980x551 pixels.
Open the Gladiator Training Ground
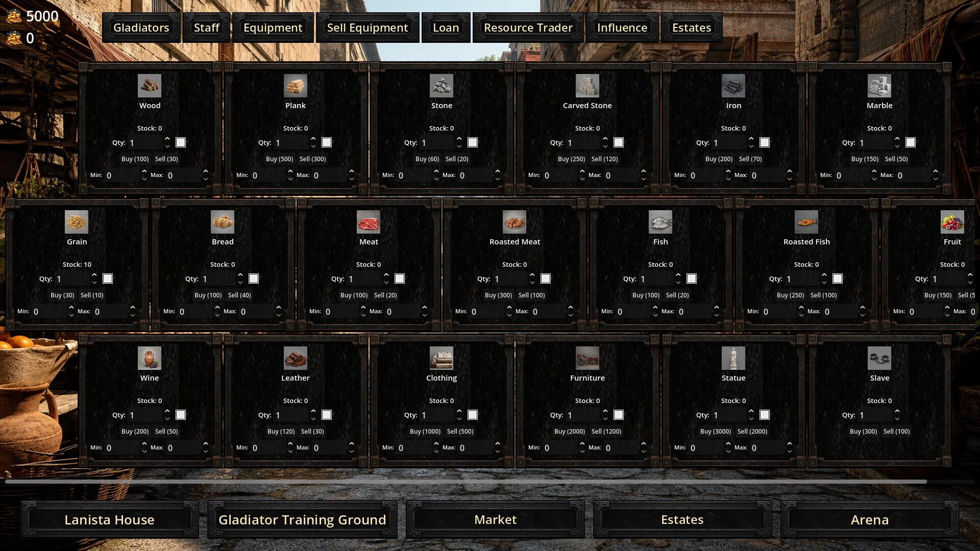[302, 520]
